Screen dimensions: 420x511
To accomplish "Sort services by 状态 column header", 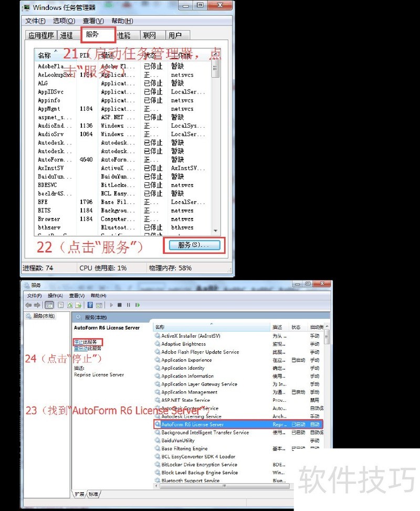I will tap(298, 327).
